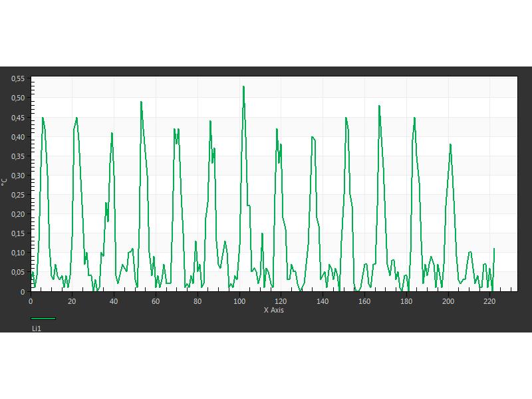
Task: Click the 0,10 y-axis tick label
Action: 18,253
